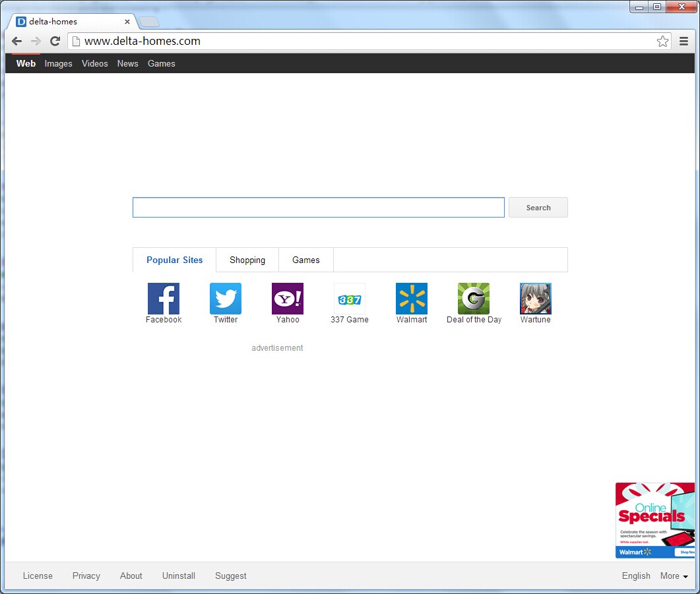
Task: Open the Deal of the Day icon
Action: 474,299
